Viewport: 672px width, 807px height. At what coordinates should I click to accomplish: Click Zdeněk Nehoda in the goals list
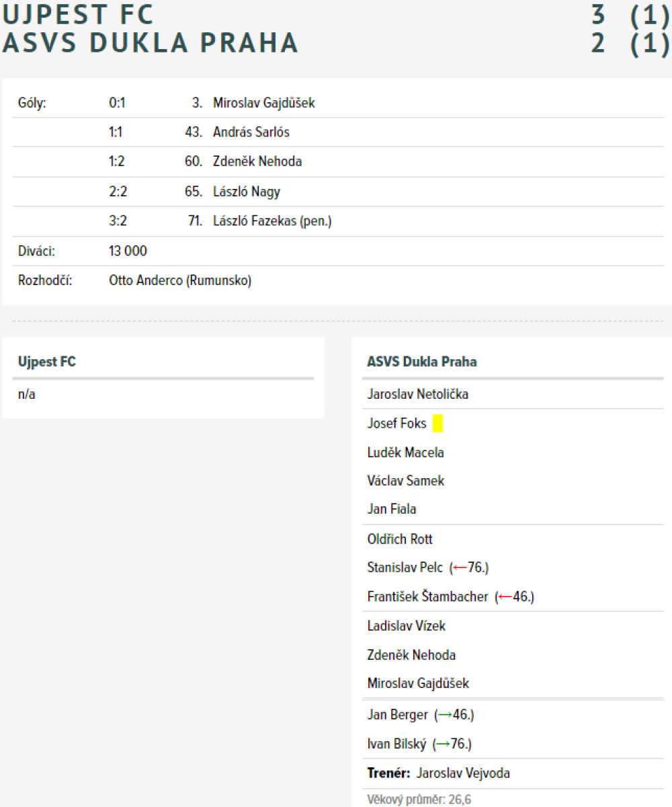click(x=257, y=161)
